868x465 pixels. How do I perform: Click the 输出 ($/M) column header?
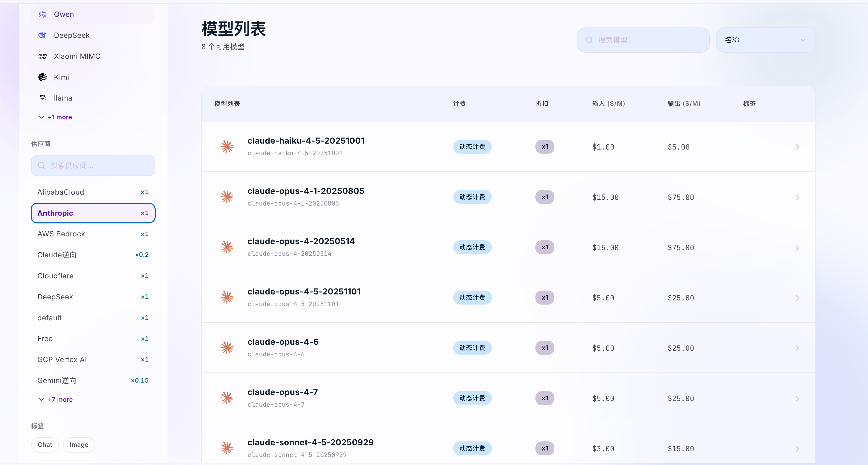684,104
